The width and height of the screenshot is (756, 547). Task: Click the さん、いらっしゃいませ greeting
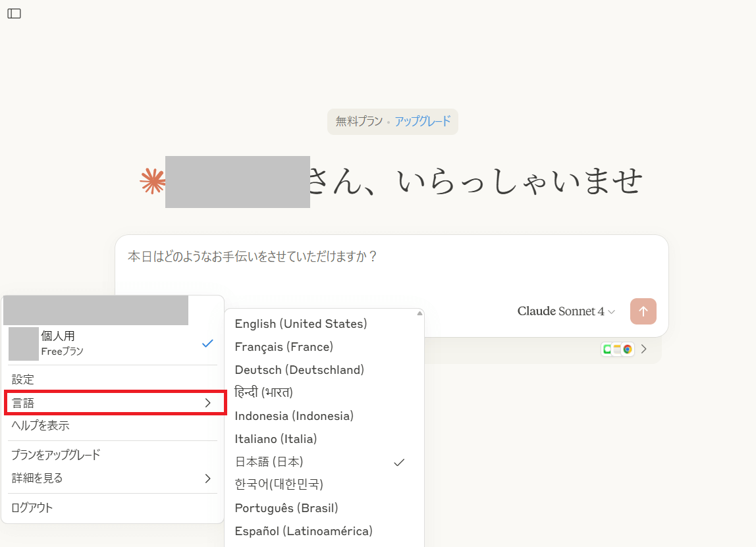(x=475, y=181)
